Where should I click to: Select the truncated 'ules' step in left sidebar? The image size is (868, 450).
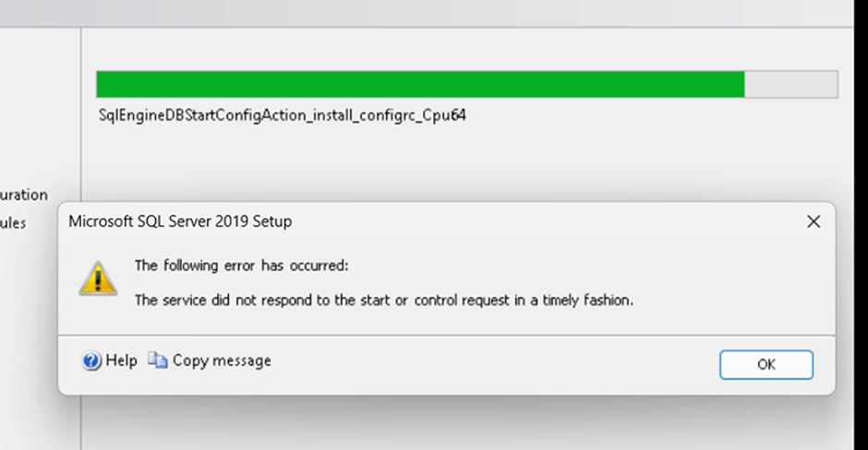13,223
